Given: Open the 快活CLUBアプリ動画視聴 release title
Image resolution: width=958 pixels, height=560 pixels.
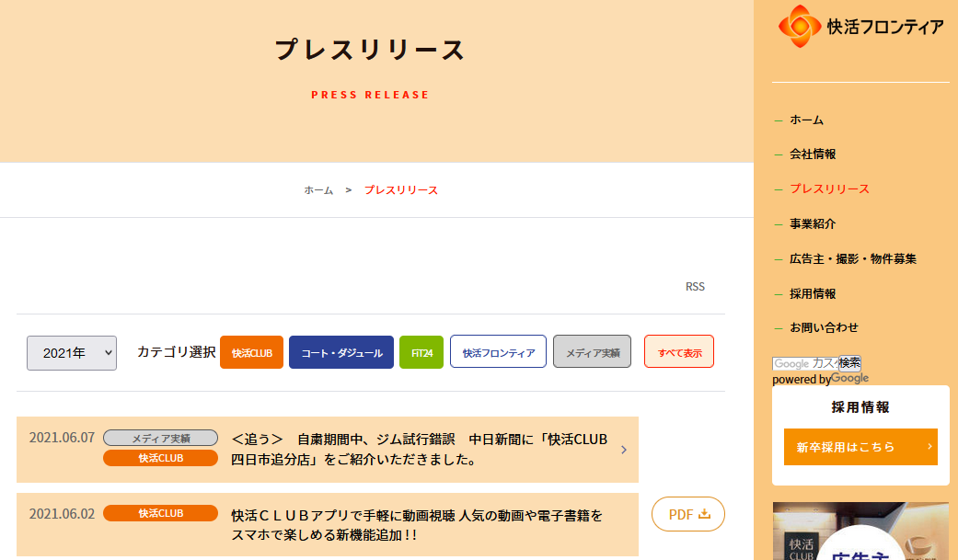Looking at the screenshot, I should click(x=417, y=525).
